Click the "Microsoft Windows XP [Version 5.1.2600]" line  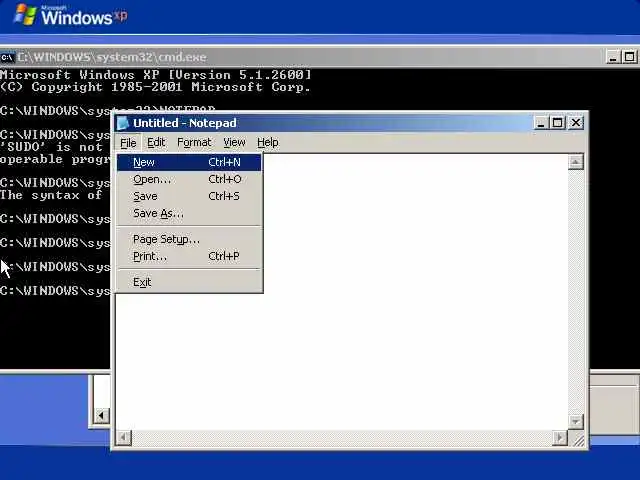[156, 75]
